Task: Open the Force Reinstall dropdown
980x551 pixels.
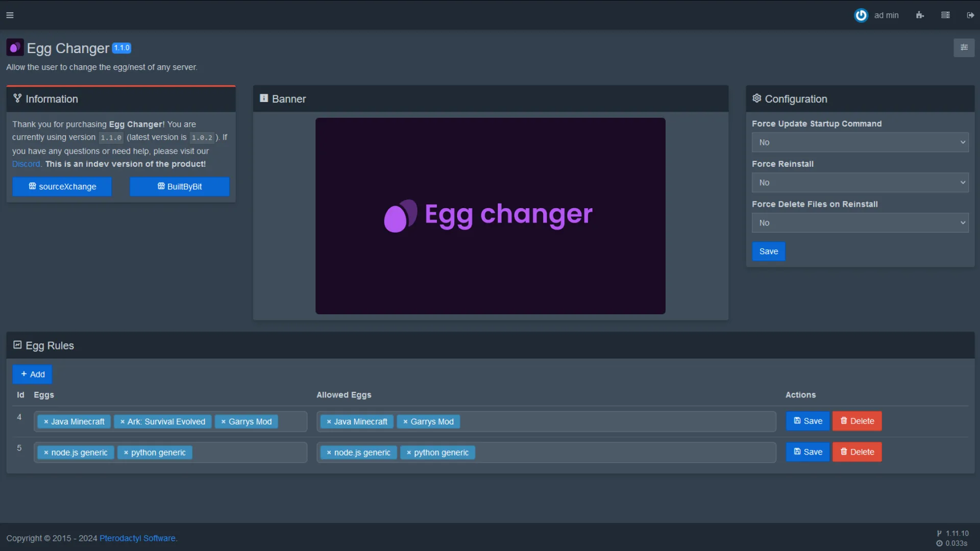Action: click(x=860, y=183)
